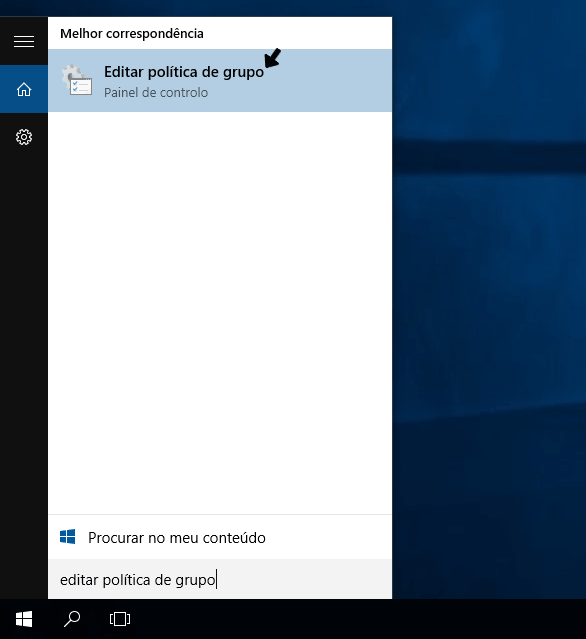Click the group policy checklist icon
Image resolution: width=586 pixels, height=639 pixels.
click(x=77, y=80)
